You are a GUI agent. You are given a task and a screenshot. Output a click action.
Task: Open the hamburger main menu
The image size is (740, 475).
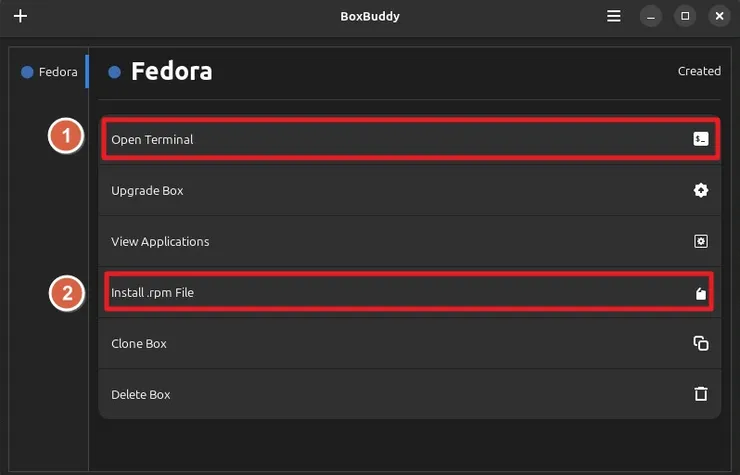[614, 16]
